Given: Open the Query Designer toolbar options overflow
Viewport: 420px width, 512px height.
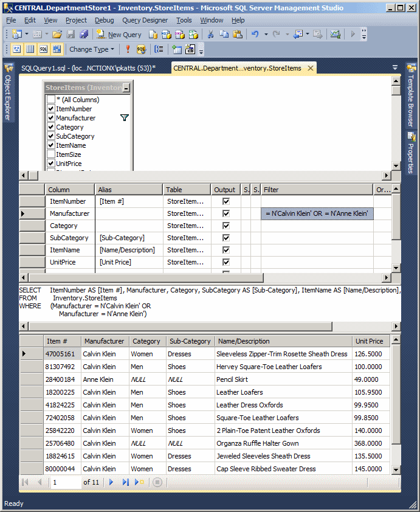Looking at the screenshot, I should (x=201, y=49).
